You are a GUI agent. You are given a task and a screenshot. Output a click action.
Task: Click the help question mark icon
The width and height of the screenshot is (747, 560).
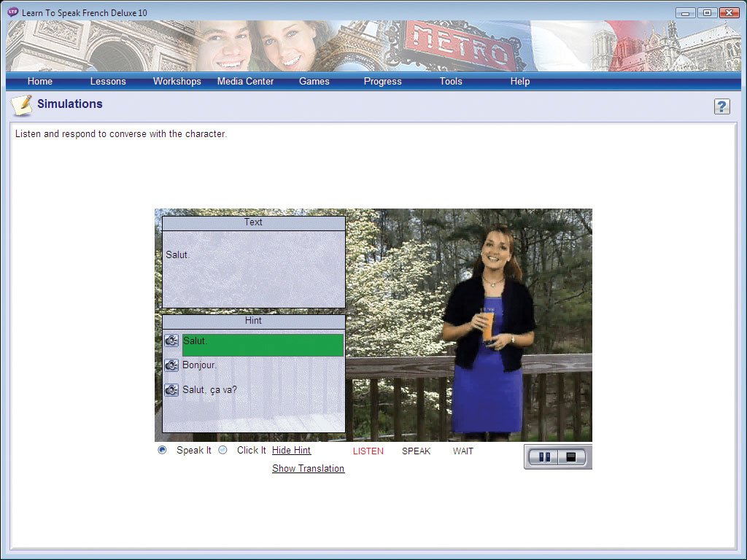pos(721,106)
